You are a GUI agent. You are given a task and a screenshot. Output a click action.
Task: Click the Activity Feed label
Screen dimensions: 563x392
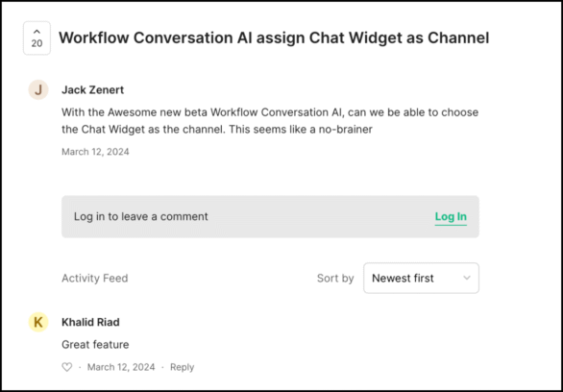coord(95,279)
